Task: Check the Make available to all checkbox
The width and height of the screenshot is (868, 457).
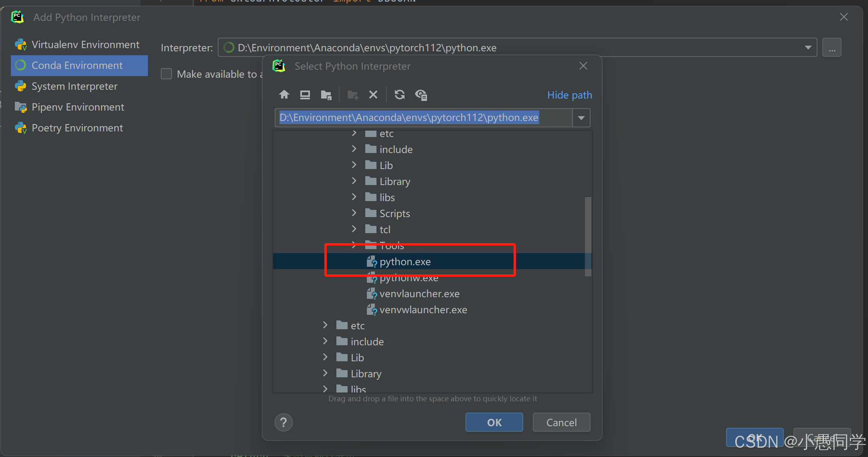Action: point(166,74)
